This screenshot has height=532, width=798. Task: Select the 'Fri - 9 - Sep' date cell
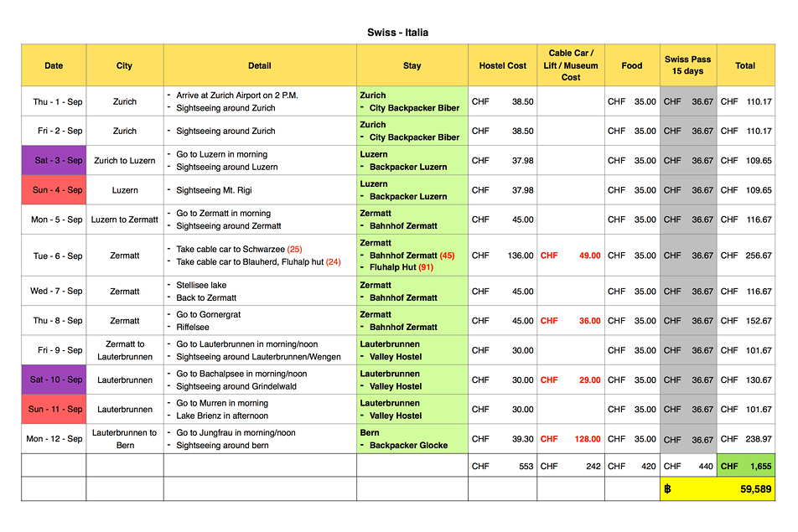54,350
